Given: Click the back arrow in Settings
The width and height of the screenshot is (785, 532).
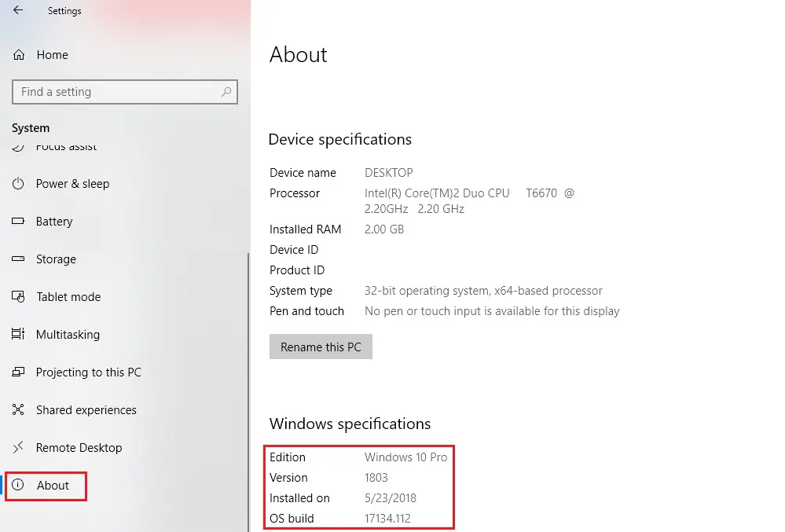Looking at the screenshot, I should coord(18,10).
